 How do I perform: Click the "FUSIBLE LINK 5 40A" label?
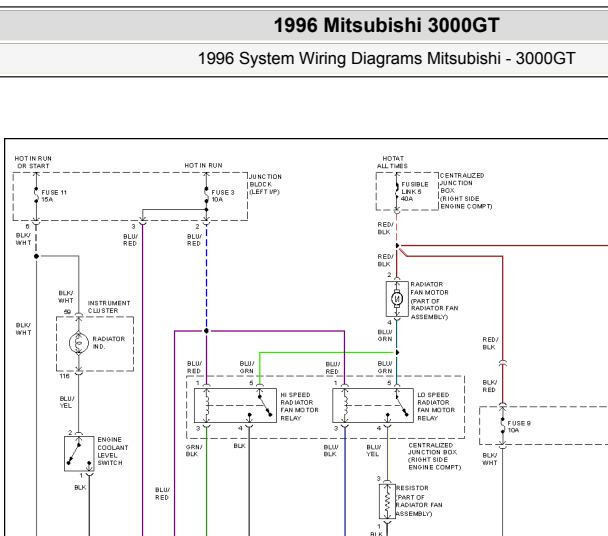click(x=415, y=192)
